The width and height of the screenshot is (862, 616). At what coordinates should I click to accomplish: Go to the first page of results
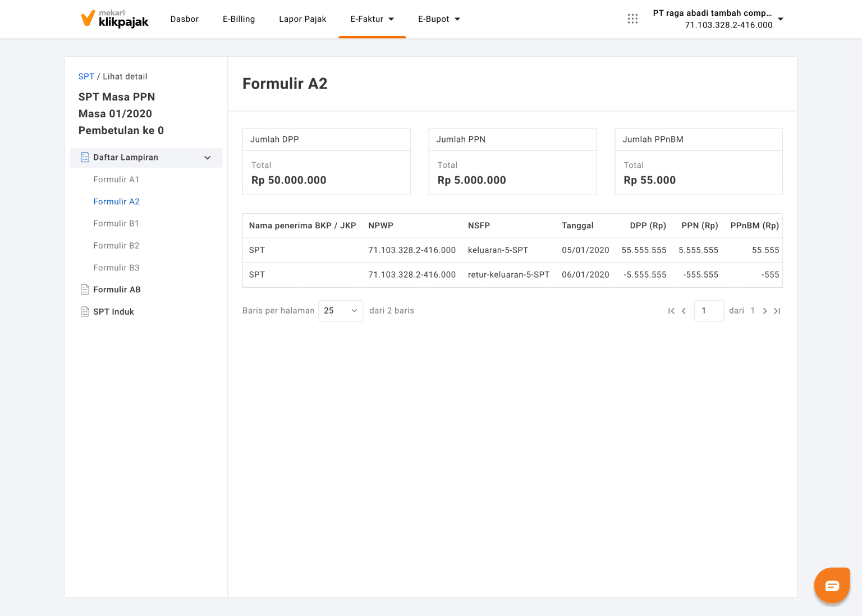671,311
